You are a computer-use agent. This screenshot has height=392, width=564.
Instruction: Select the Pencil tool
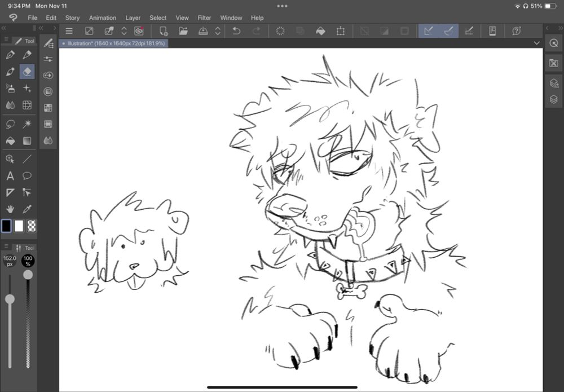pos(27,55)
